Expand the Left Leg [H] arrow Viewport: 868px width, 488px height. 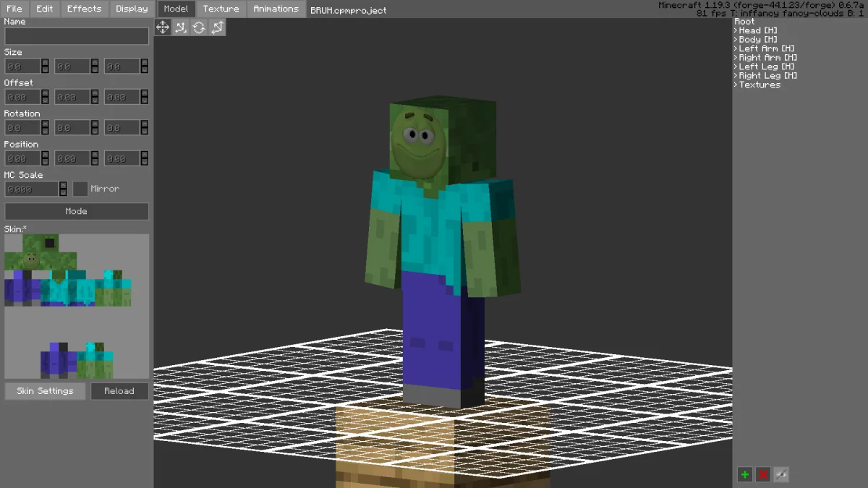(x=736, y=67)
